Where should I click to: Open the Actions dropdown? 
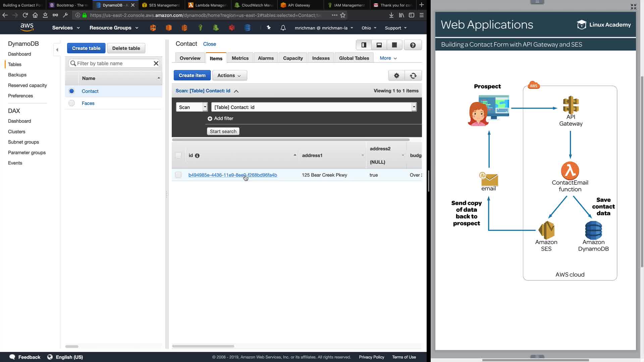[x=229, y=75]
